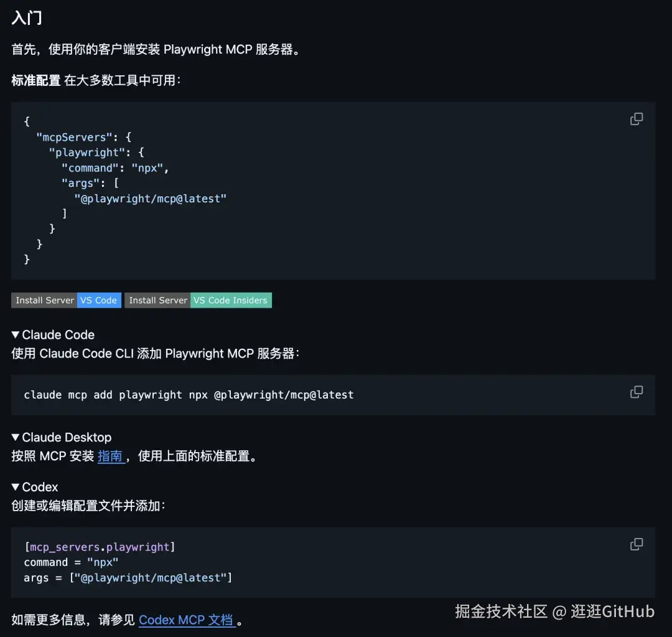Copy the standard configuration JSON code
The image size is (672, 637).
tap(636, 118)
